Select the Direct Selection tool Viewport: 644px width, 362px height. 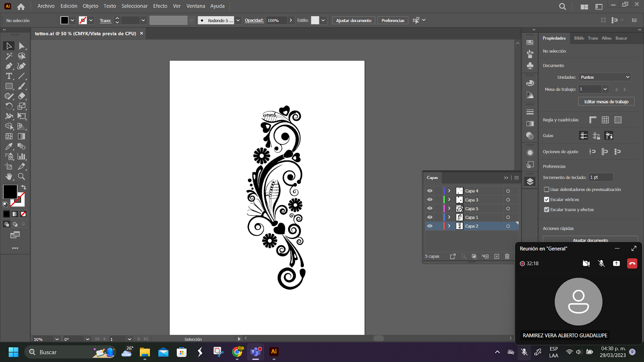[22, 46]
